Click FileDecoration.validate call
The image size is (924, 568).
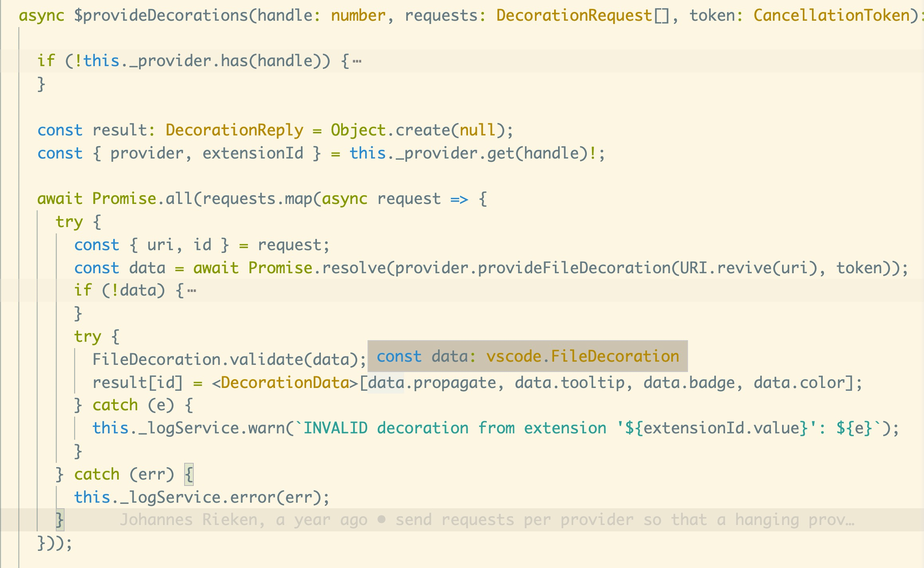(198, 360)
